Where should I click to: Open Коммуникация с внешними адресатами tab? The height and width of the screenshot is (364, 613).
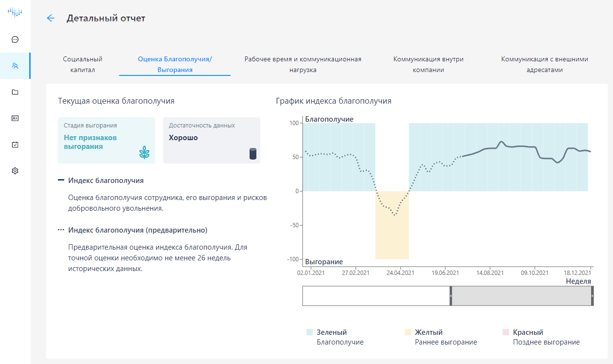point(544,64)
